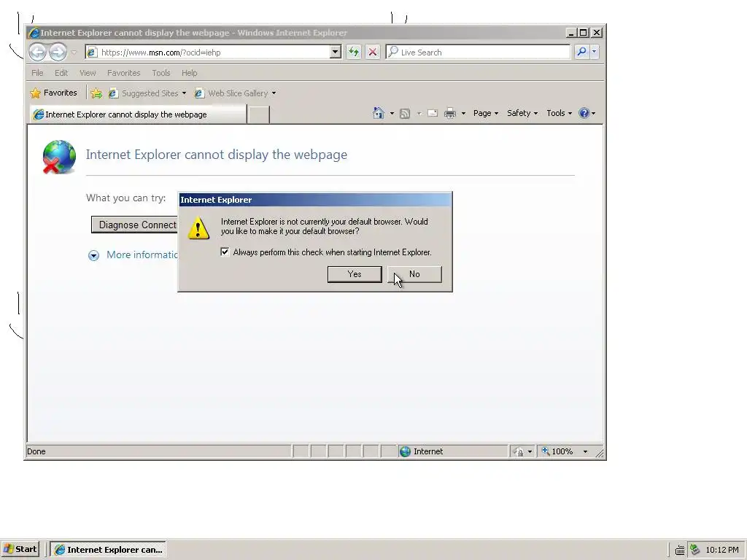Open the Page command menu

485,113
